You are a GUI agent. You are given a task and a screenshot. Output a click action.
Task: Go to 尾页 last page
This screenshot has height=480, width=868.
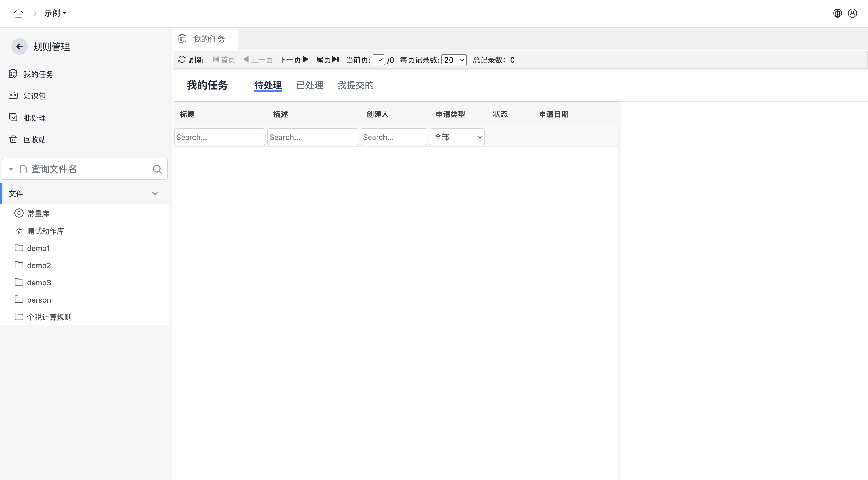(327, 60)
